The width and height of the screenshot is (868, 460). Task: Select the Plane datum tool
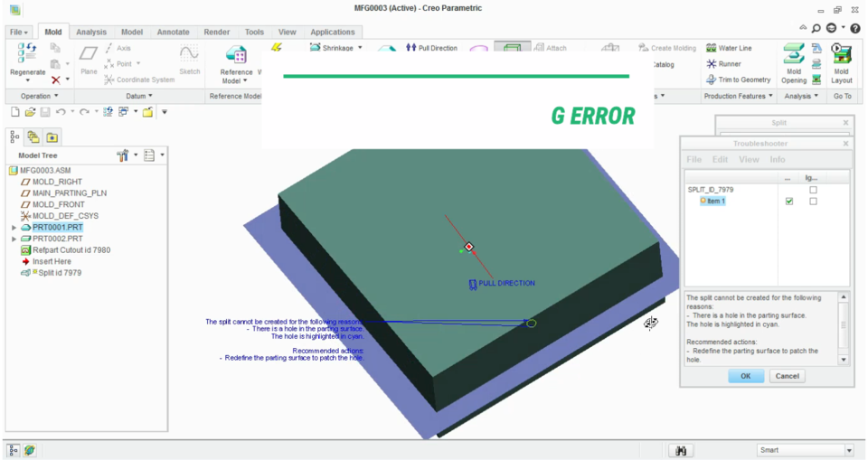point(89,60)
